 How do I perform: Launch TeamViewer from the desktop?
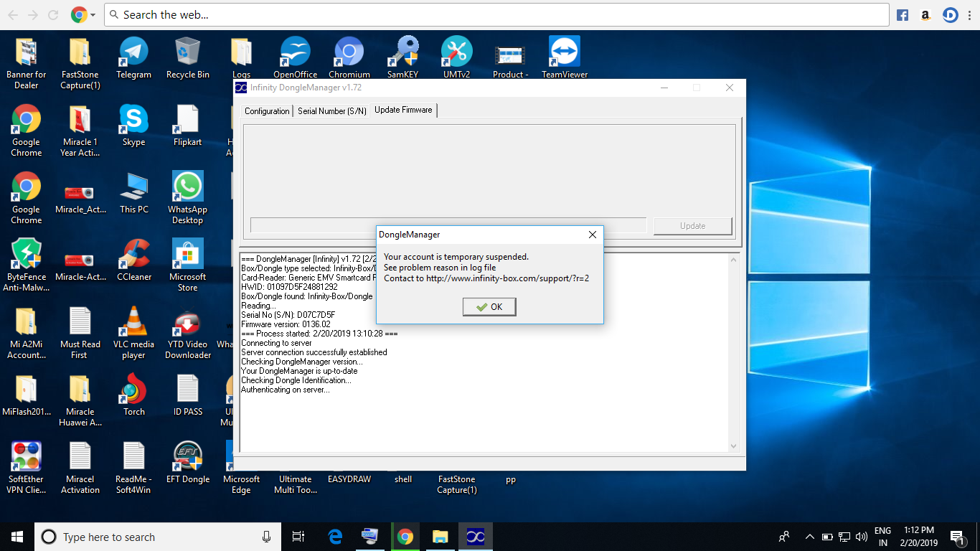tap(565, 57)
